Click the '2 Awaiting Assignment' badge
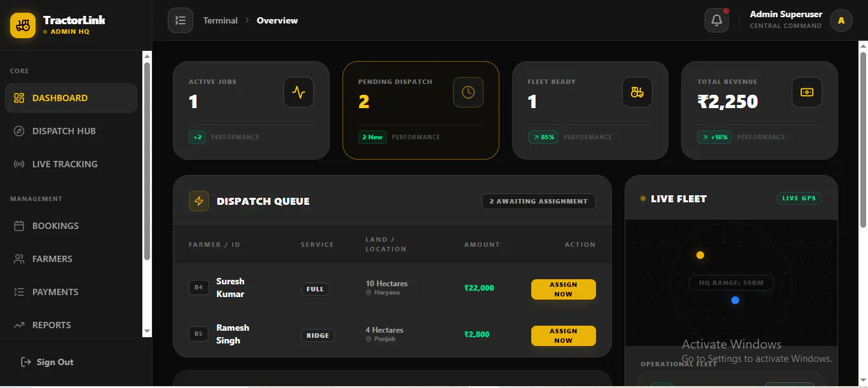The image size is (868, 388). click(x=539, y=201)
